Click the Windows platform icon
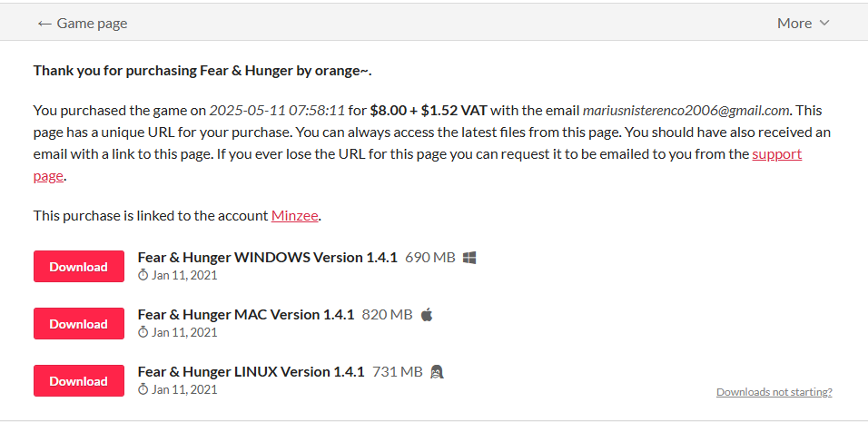868x422 pixels. 469,257
